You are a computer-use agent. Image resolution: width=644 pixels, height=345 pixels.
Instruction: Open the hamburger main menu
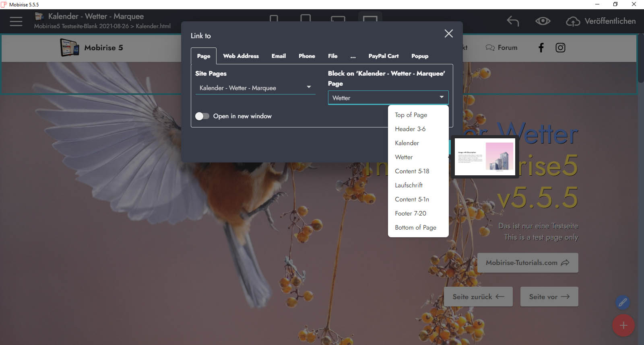tap(16, 21)
